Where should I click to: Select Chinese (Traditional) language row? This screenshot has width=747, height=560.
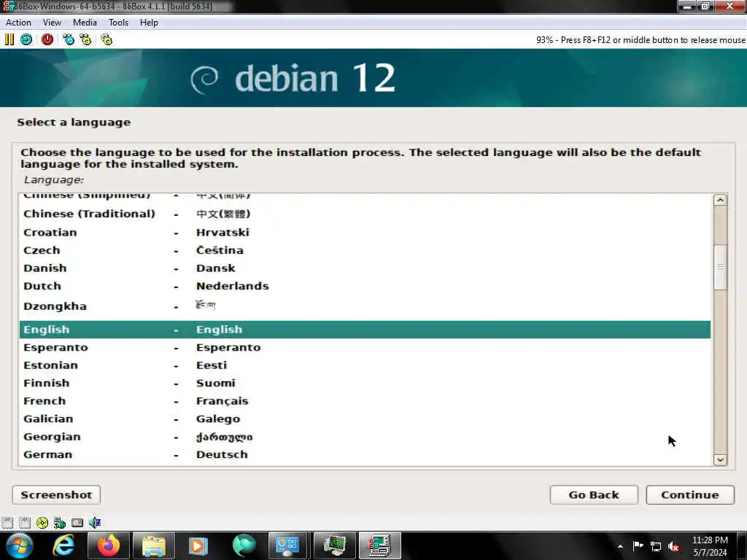[365, 214]
